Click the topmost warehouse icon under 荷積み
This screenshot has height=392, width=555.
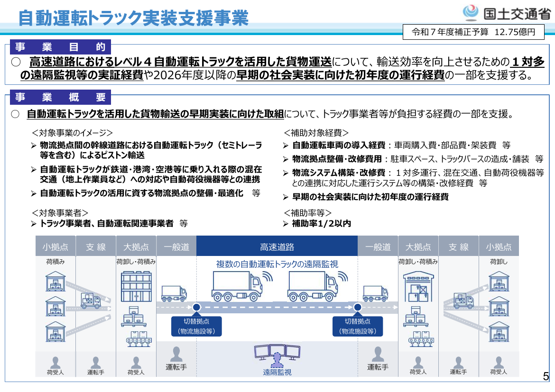coord(55,281)
